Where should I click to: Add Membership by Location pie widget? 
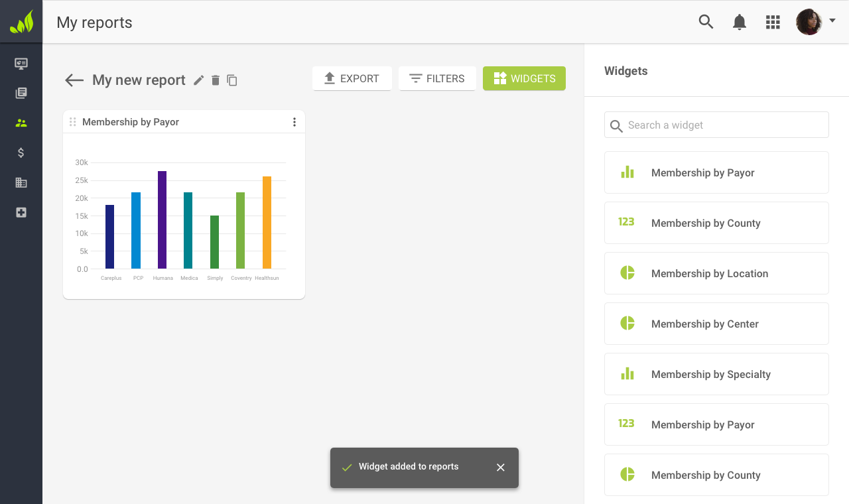tap(716, 273)
